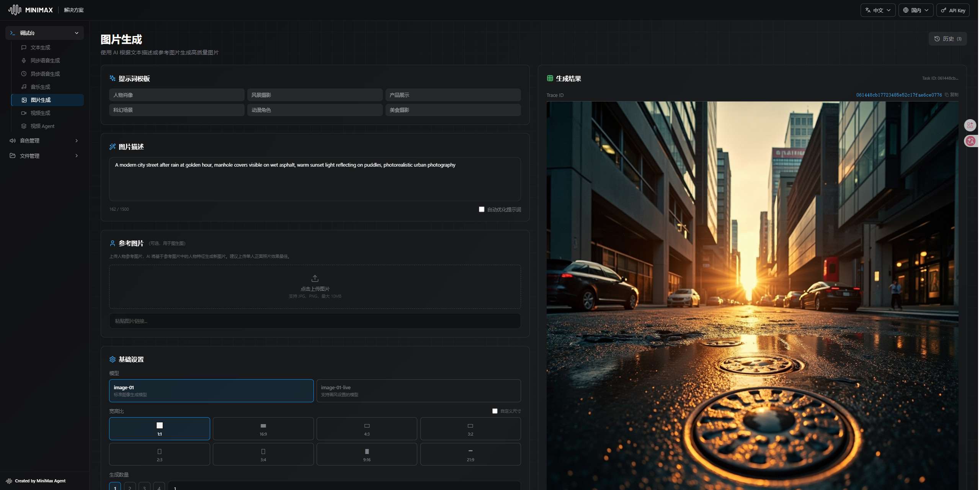Image resolution: width=980 pixels, height=490 pixels.
Task: Open the 中文 language dropdown
Action: [878, 10]
